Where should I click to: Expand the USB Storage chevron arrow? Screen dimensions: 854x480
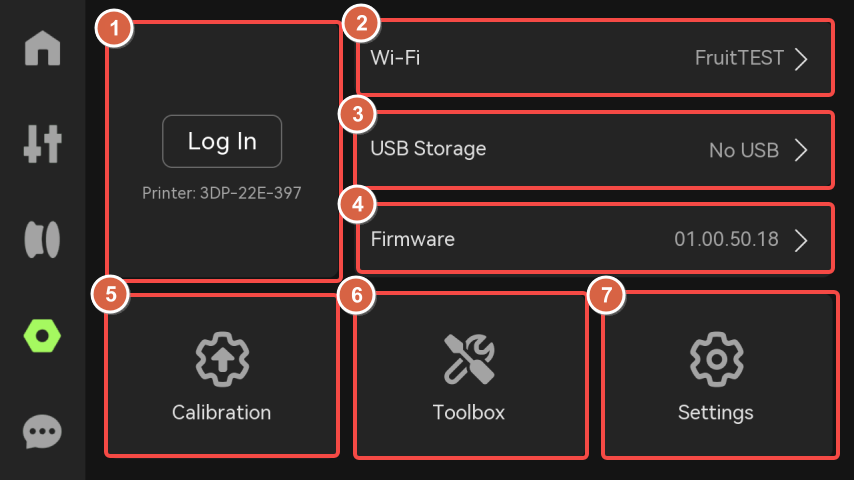tap(801, 150)
